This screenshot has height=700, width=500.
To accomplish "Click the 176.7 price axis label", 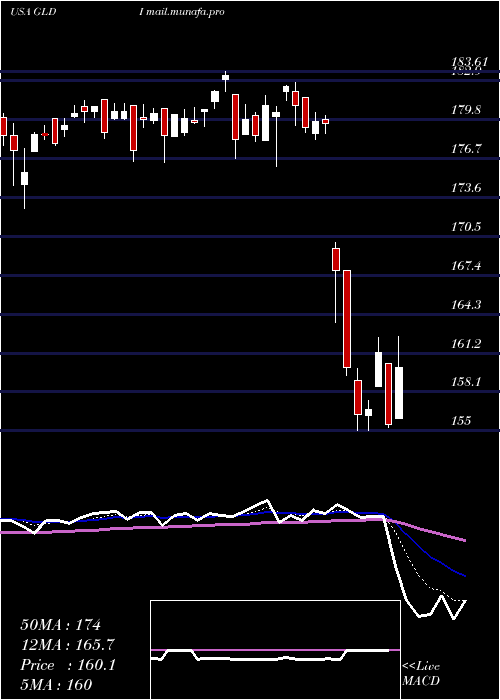I will click(x=466, y=149).
